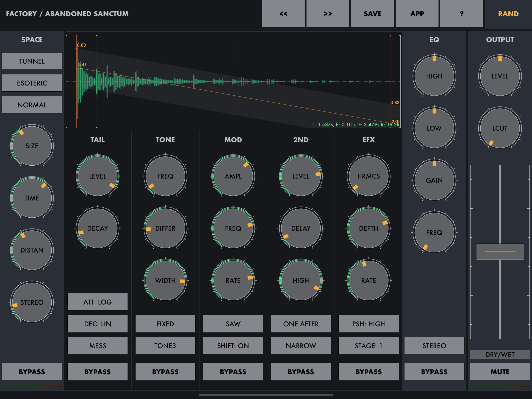The width and height of the screenshot is (532, 399).
Task: Change the PSH: HIGH pitch-shift option
Action: (x=368, y=324)
